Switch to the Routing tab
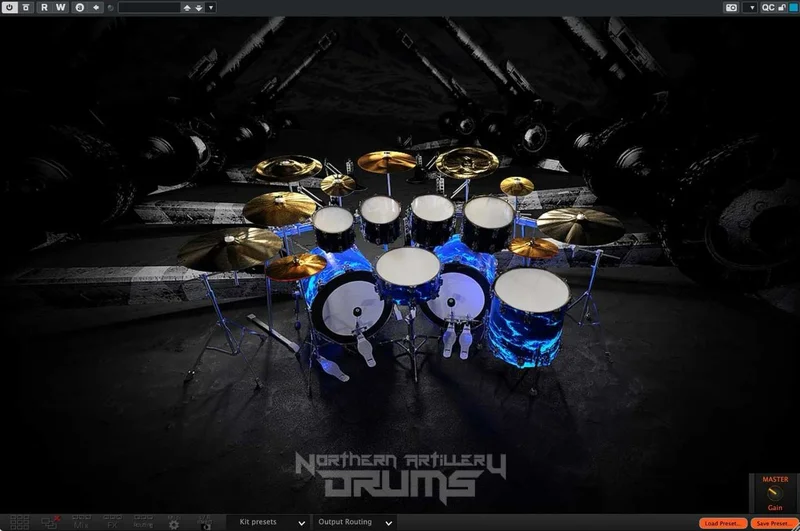This screenshot has height=531, width=800. 143,522
